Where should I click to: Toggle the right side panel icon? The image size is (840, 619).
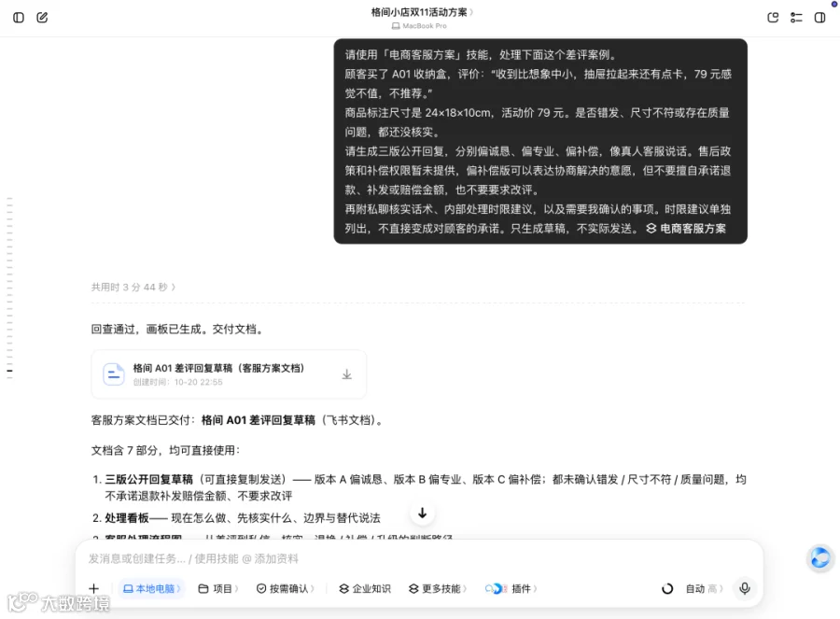point(819,18)
